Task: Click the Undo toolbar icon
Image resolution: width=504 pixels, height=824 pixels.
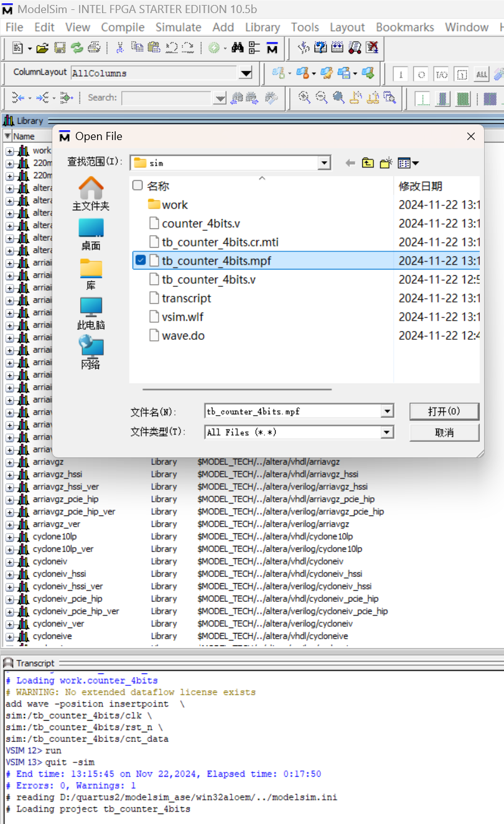Action: 172,48
